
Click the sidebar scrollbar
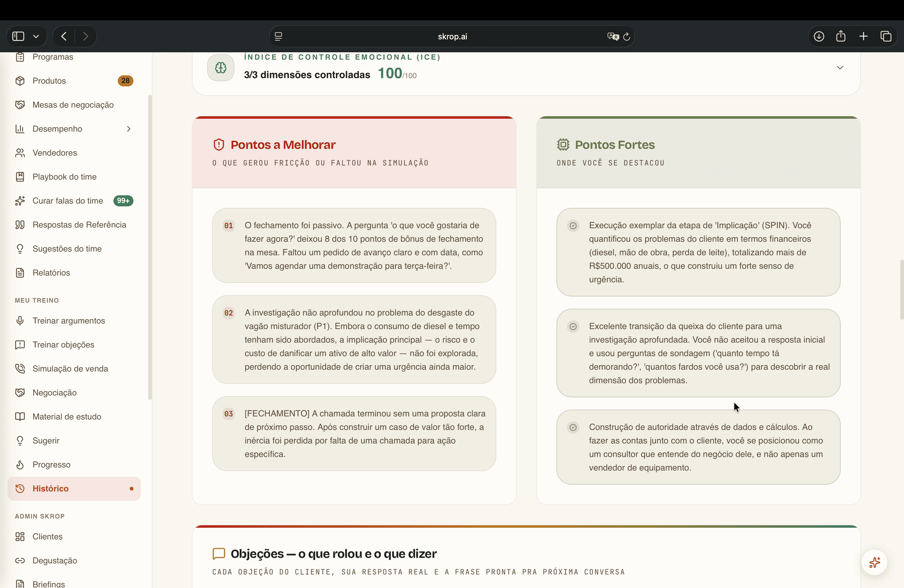[x=150, y=247]
